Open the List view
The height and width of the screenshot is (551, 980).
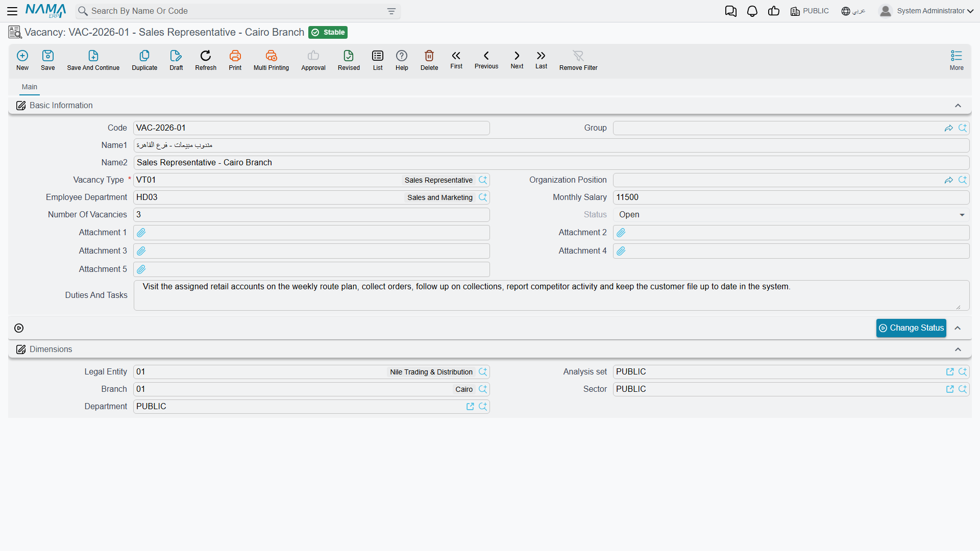(x=378, y=60)
